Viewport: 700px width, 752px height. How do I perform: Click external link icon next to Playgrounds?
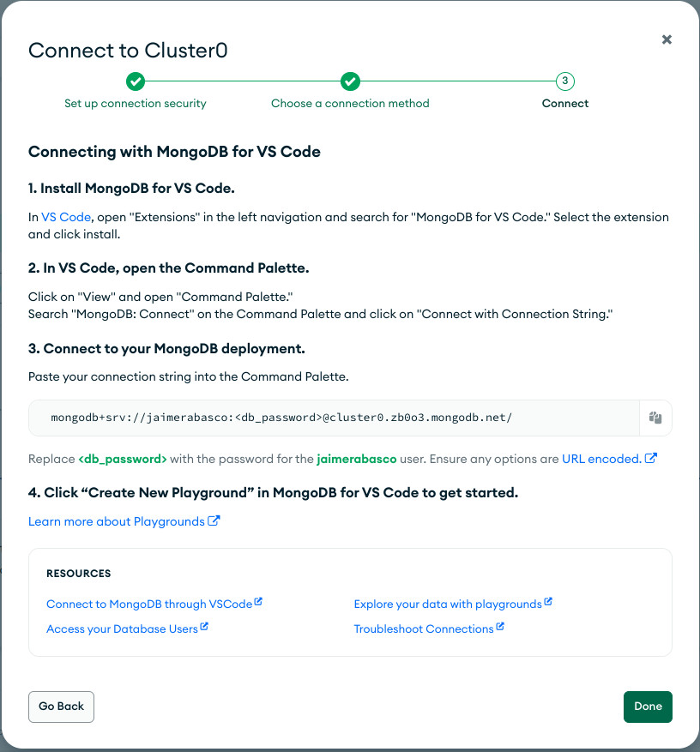(x=214, y=520)
